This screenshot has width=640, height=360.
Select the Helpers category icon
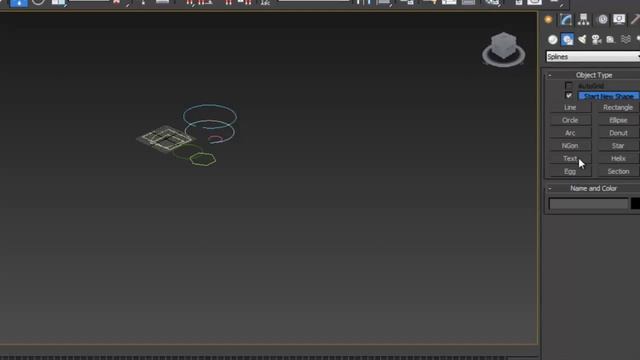(x=611, y=40)
